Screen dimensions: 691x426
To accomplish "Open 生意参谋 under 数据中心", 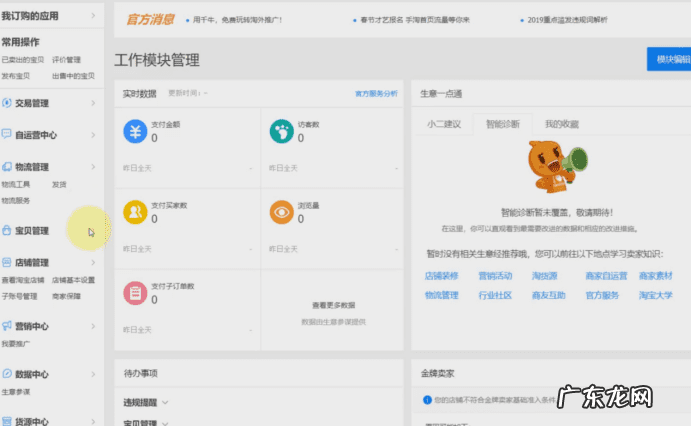I will (15, 392).
